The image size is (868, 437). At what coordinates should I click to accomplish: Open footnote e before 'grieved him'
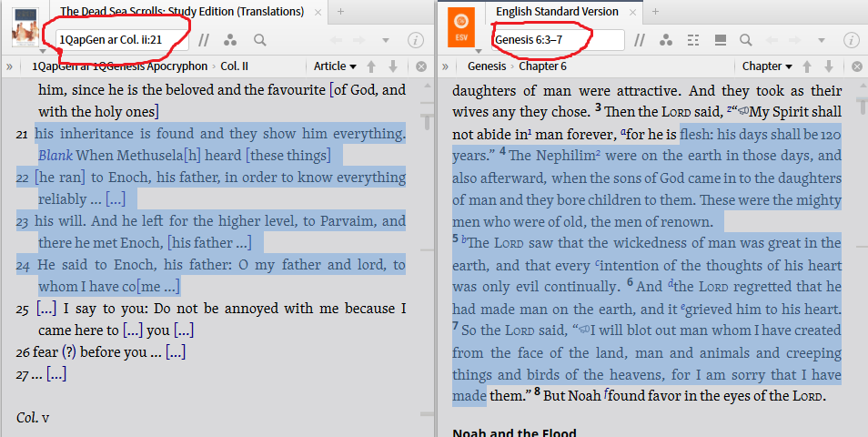(683, 308)
